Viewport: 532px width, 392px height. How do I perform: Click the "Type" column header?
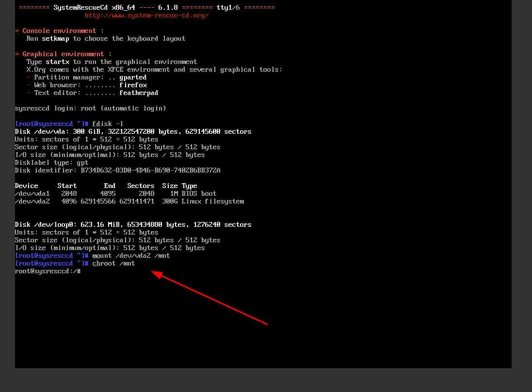click(x=189, y=186)
